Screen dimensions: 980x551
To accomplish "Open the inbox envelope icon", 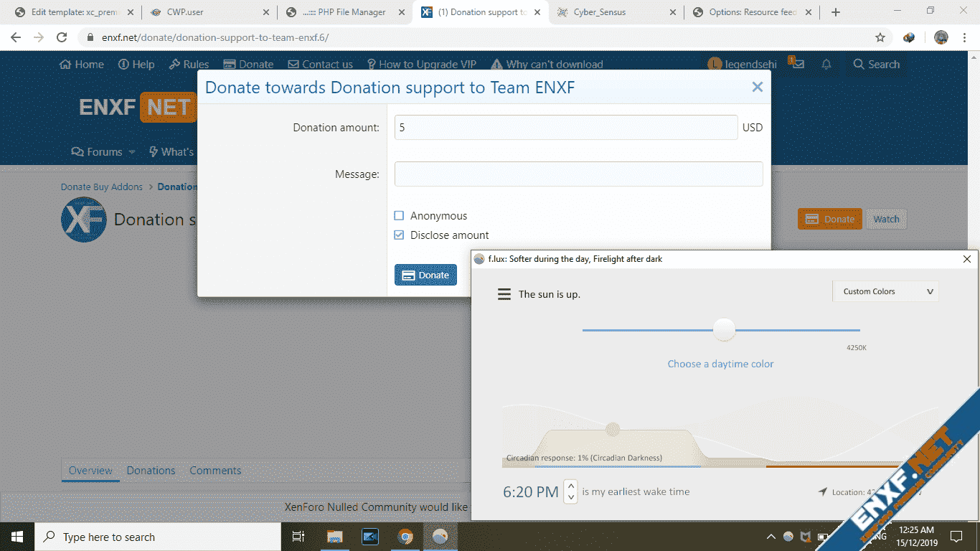I will pyautogui.click(x=798, y=65).
